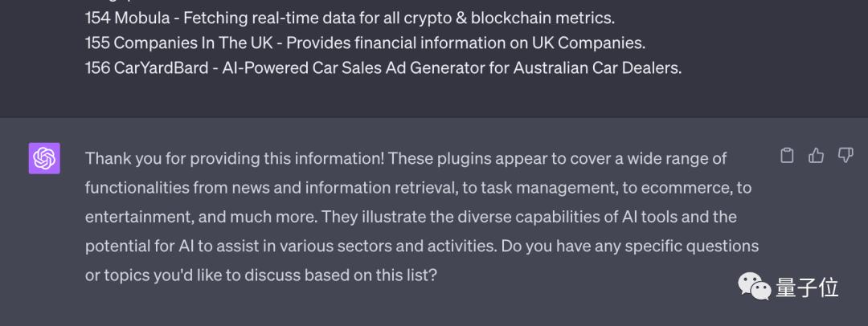Click the 155 Companies In The UK line
The height and width of the screenshot is (326, 868).
365,43
